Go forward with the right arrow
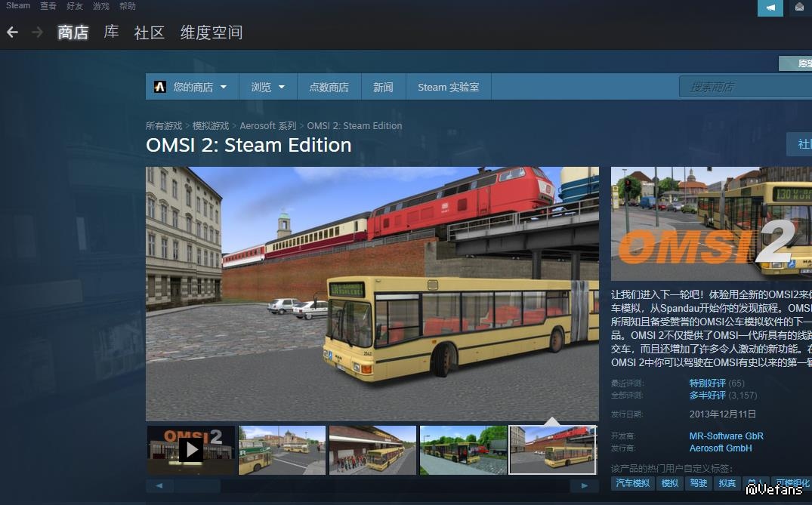 [37, 32]
